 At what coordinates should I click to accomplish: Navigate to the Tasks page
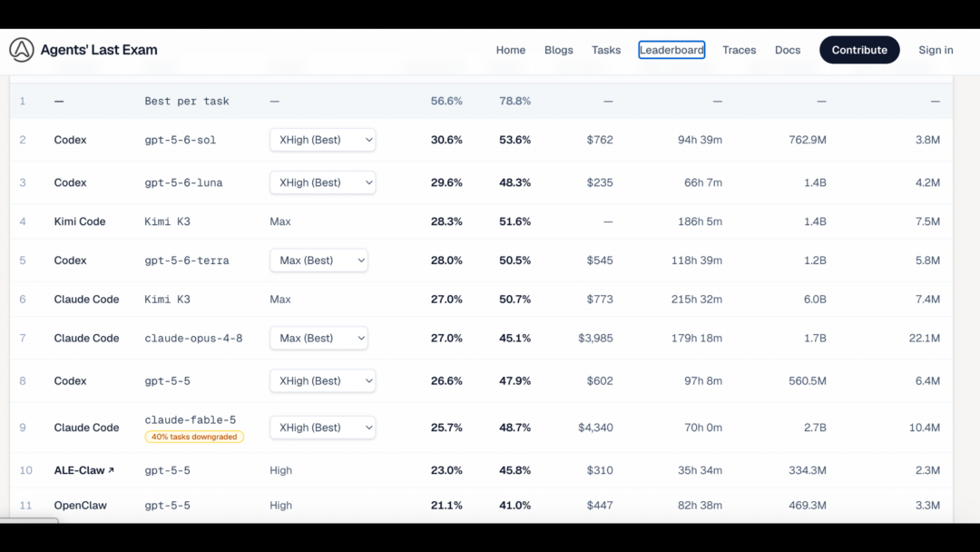click(606, 50)
